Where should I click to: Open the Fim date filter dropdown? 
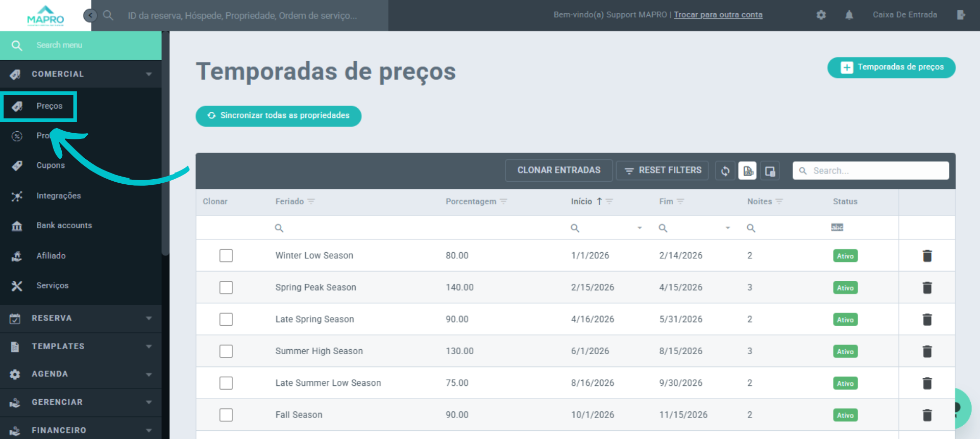[727, 228]
